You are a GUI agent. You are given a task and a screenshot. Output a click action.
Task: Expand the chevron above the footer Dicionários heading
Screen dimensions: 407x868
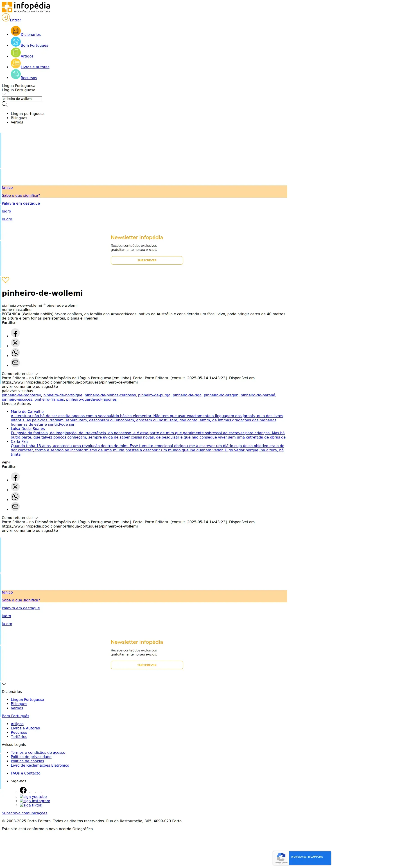click(x=4, y=684)
